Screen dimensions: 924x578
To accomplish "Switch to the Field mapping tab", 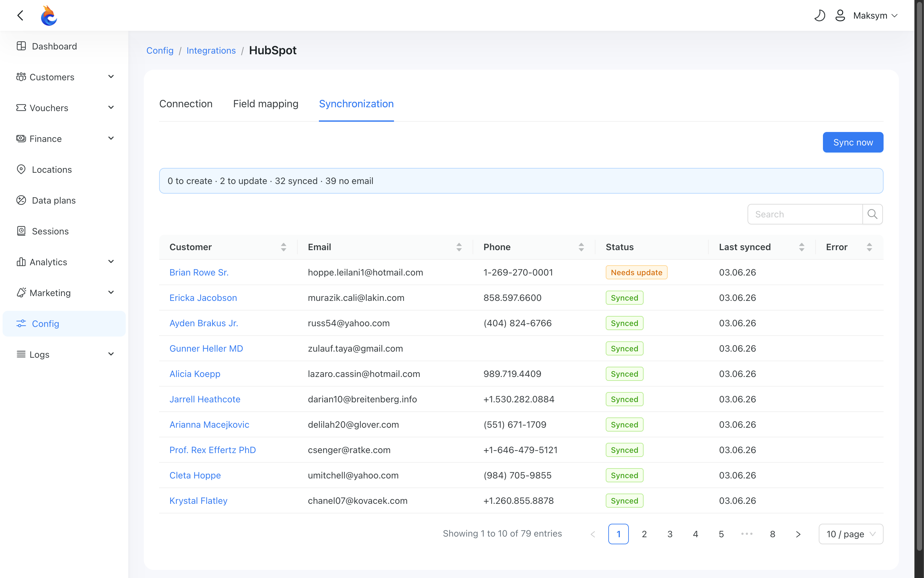I will click(266, 104).
